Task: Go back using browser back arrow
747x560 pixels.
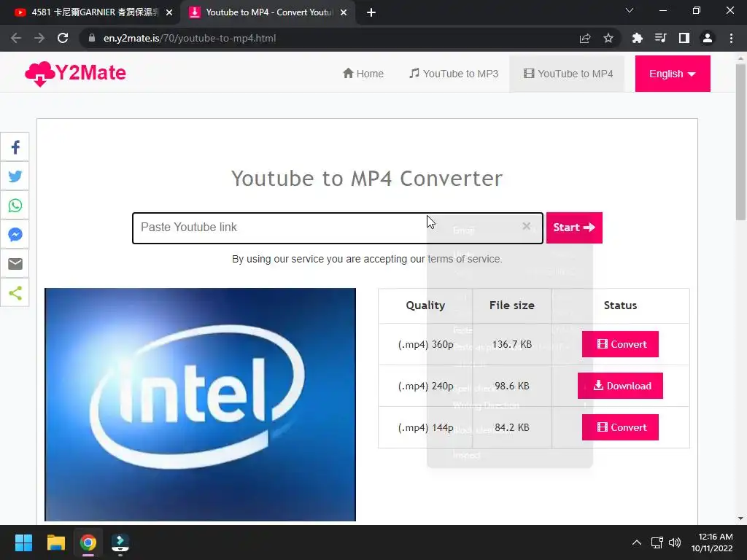Action: point(16,38)
